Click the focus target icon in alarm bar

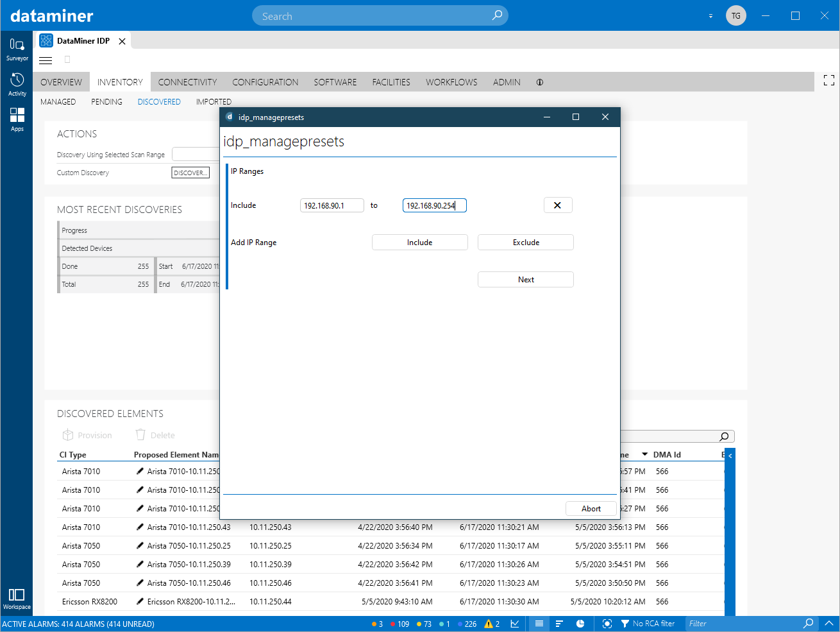tap(607, 624)
